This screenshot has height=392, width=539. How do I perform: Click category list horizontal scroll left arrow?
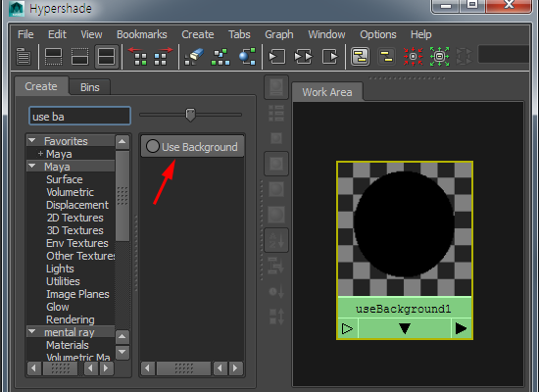pos(33,368)
